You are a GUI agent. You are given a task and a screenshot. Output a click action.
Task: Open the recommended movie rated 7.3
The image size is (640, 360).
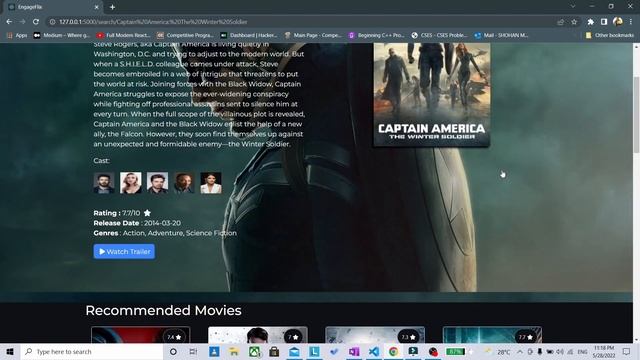point(375,335)
